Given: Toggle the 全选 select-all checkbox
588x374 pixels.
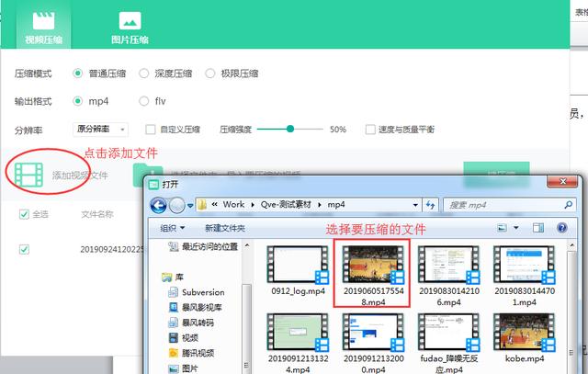Looking at the screenshot, I should click(x=25, y=214).
